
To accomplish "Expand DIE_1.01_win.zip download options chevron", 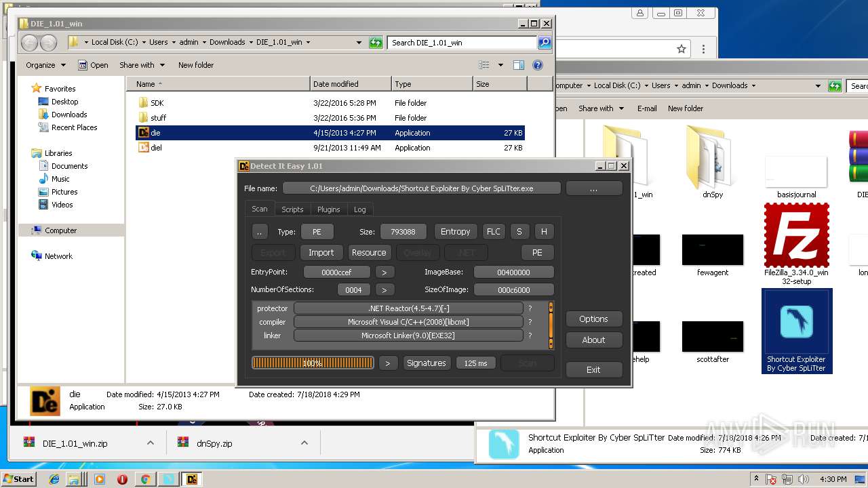I will (151, 443).
